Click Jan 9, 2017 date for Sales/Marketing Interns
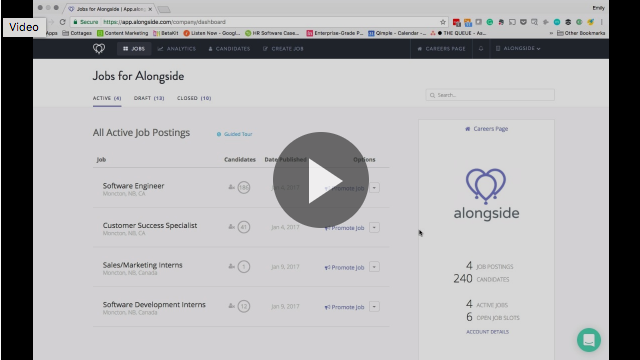The width and height of the screenshot is (640, 360). [285, 267]
